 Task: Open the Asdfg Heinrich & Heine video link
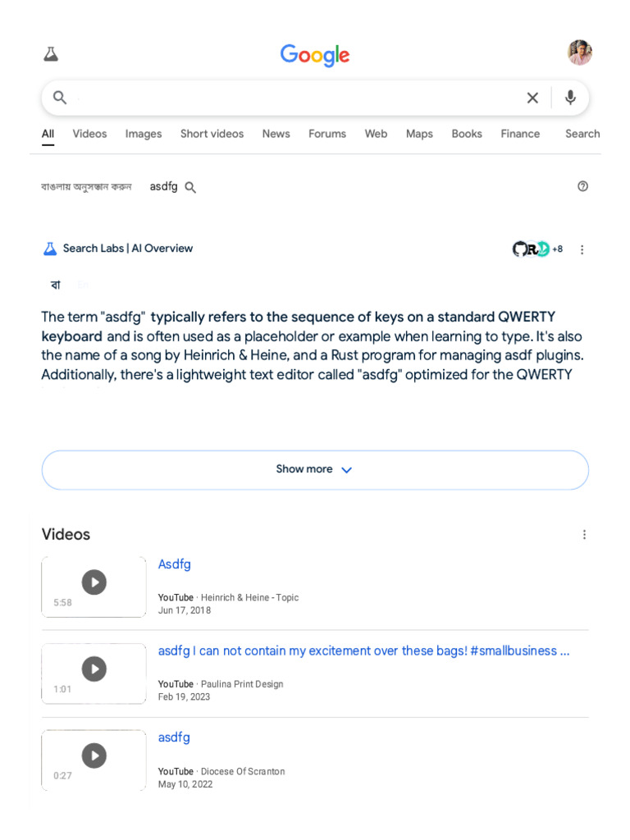175,564
